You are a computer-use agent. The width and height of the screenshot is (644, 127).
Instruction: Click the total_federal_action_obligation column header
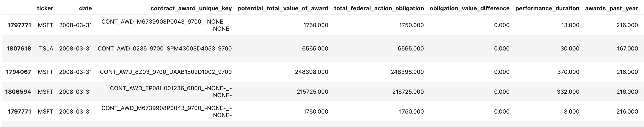(379, 9)
